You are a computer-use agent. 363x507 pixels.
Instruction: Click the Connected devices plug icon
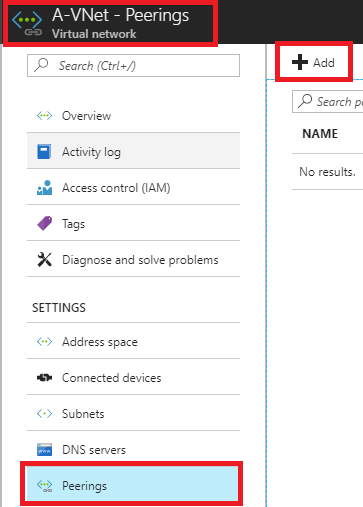[44, 378]
